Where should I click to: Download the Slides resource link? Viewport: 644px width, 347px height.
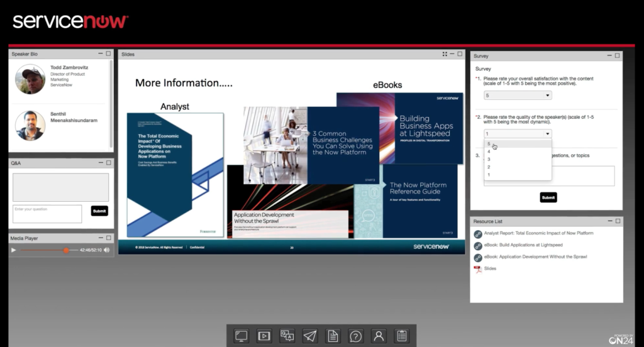pos(490,268)
